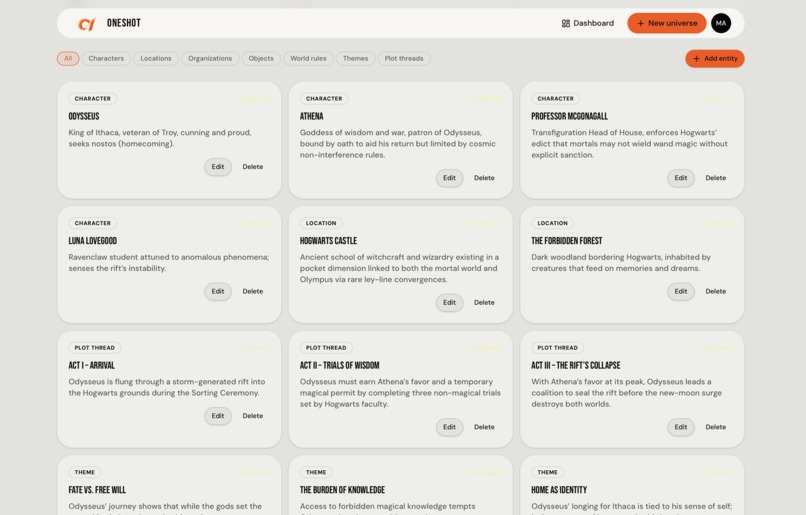The width and height of the screenshot is (806, 515).
Task: Filter by Characters
Action: (106, 59)
